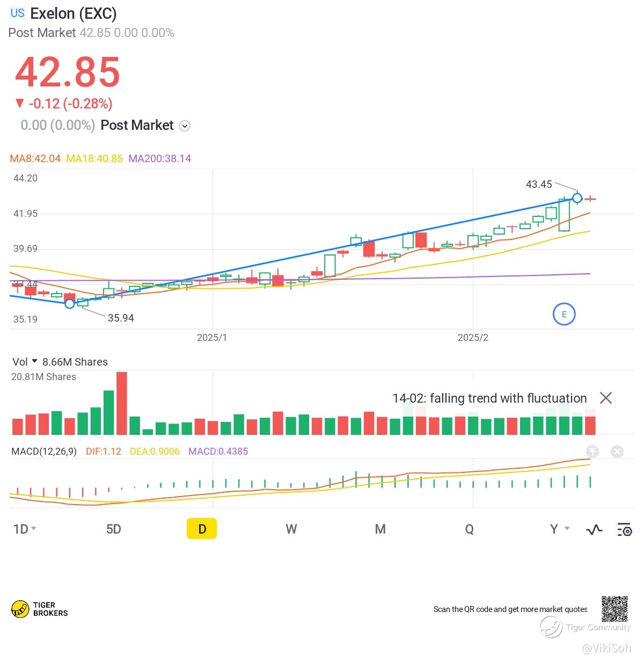Move MACD panel up with arrow icon
This screenshot has width=644, height=663.
point(592,451)
